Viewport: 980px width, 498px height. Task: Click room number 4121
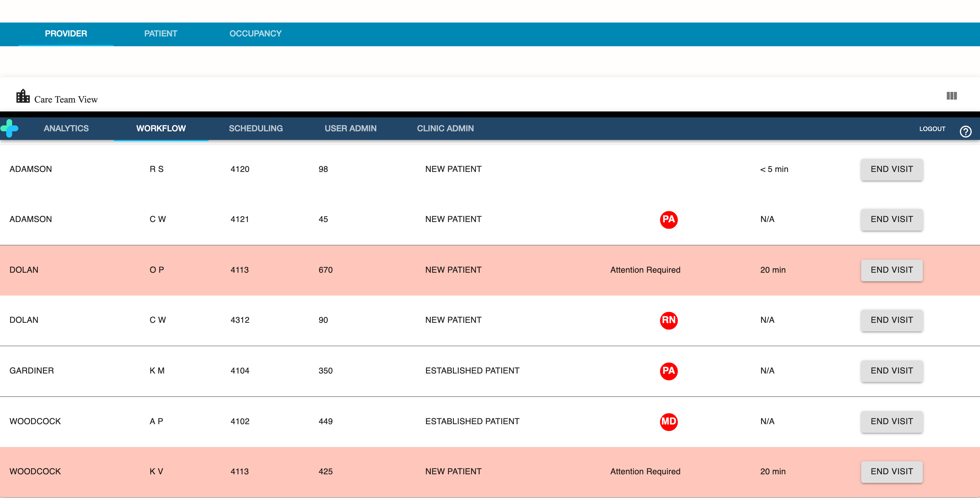click(x=240, y=219)
